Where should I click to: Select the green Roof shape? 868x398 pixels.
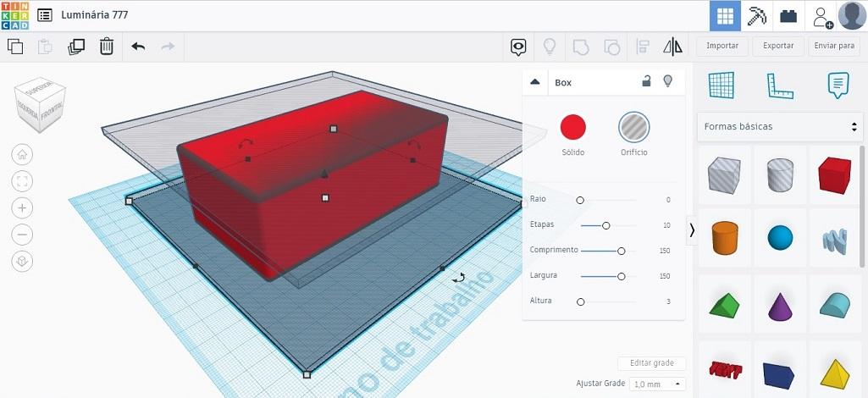point(724,306)
